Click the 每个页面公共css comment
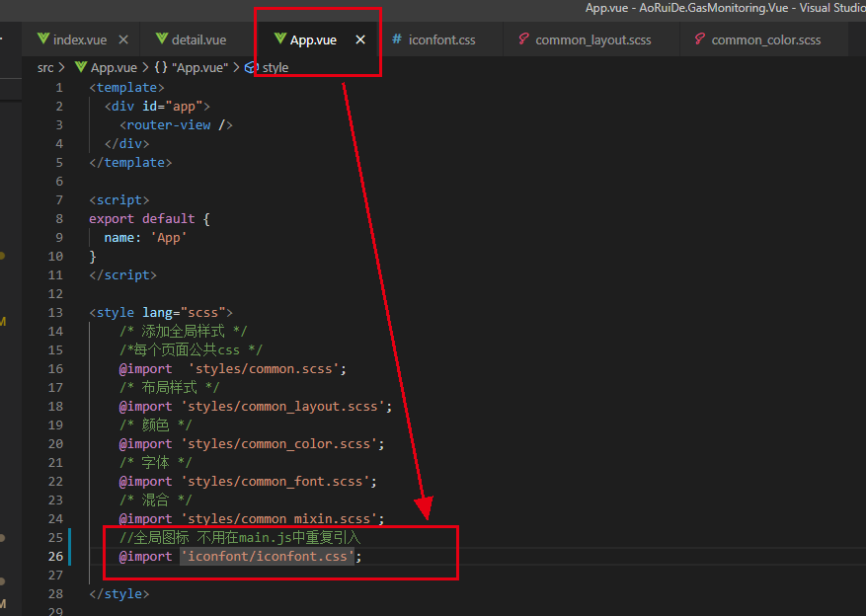This screenshot has width=866, height=616. (x=191, y=350)
